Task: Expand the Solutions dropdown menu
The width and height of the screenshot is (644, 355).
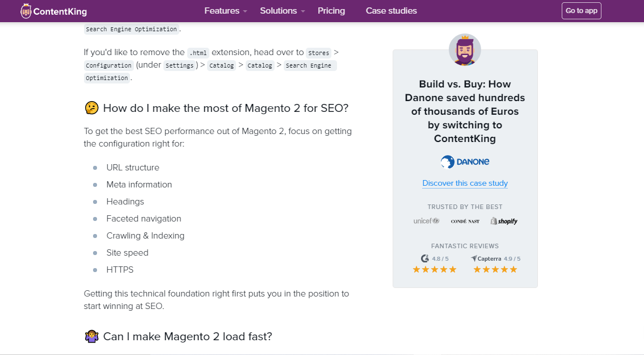Action: tap(283, 11)
